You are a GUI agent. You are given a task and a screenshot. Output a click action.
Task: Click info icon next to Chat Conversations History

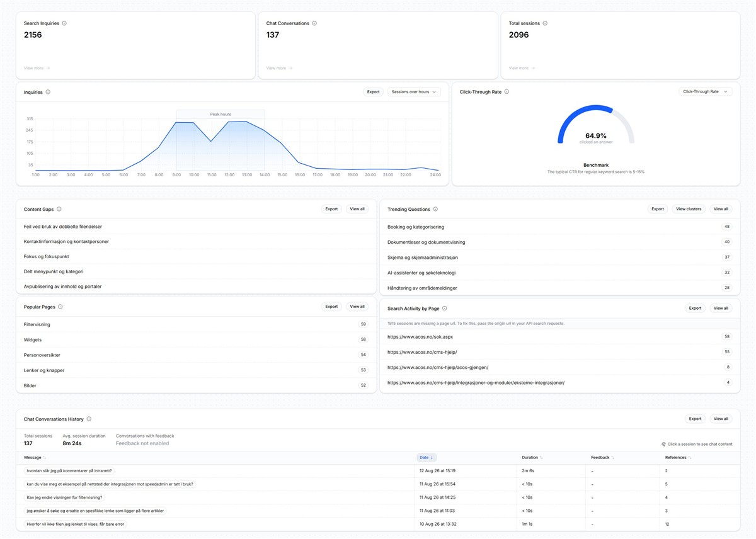click(89, 419)
